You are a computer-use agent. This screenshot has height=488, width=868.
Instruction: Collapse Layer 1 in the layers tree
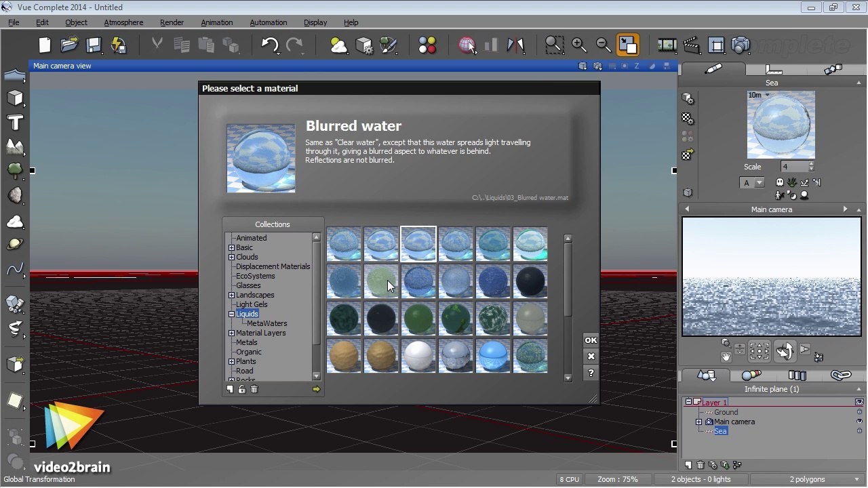(688, 403)
